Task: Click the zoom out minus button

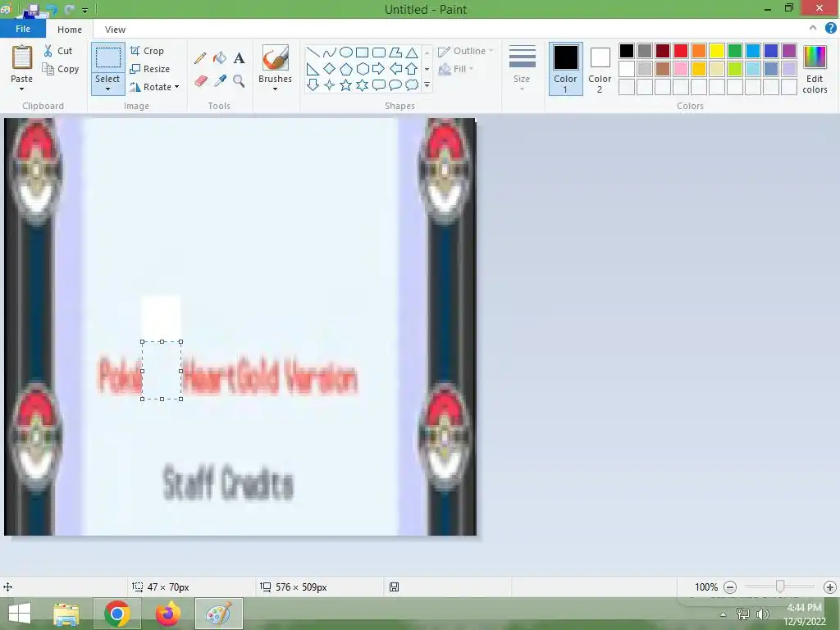Action: (730, 587)
